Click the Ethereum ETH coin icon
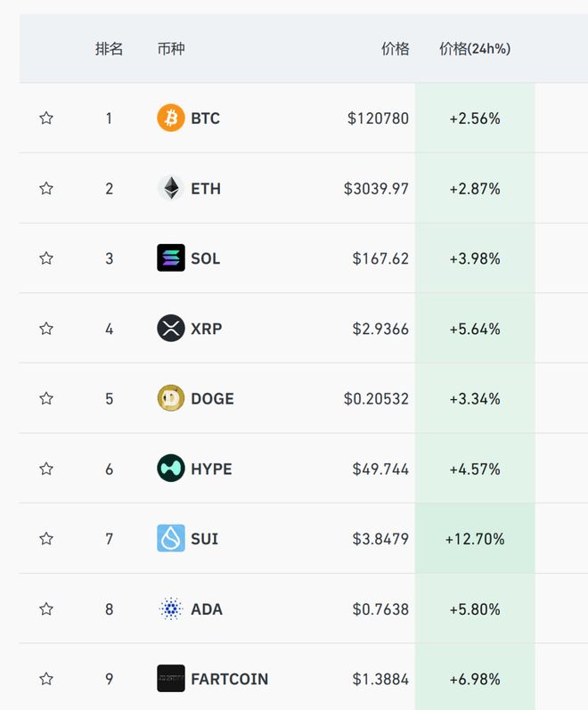 coord(171,188)
